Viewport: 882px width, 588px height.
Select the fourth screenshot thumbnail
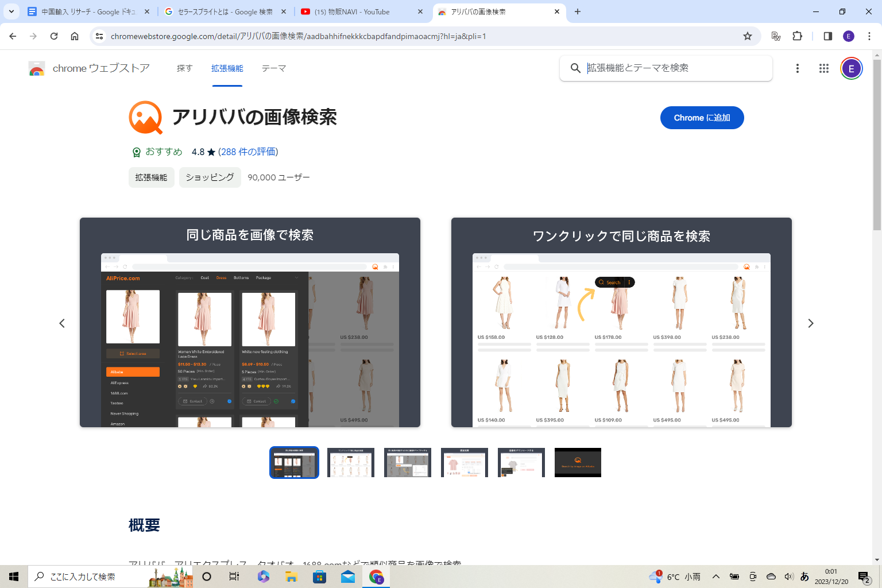[465, 462]
